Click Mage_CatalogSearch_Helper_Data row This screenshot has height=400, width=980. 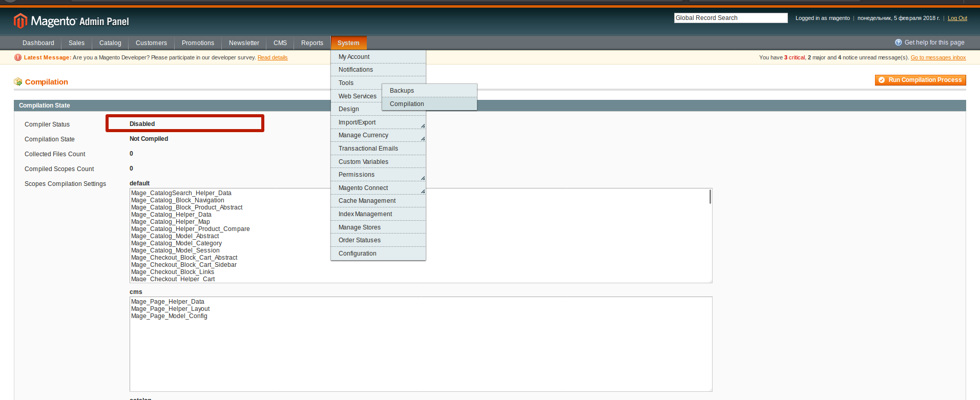click(181, 193)
